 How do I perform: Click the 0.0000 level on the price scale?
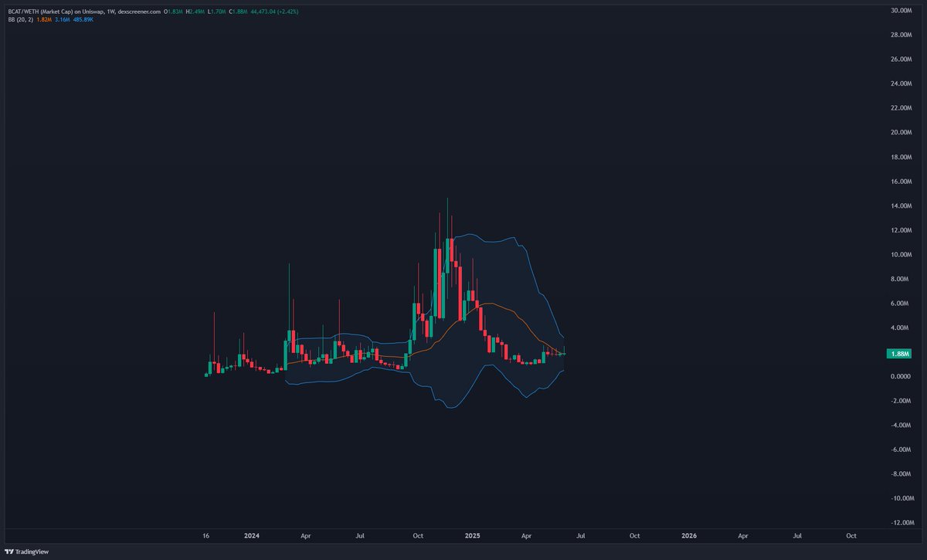900,376
